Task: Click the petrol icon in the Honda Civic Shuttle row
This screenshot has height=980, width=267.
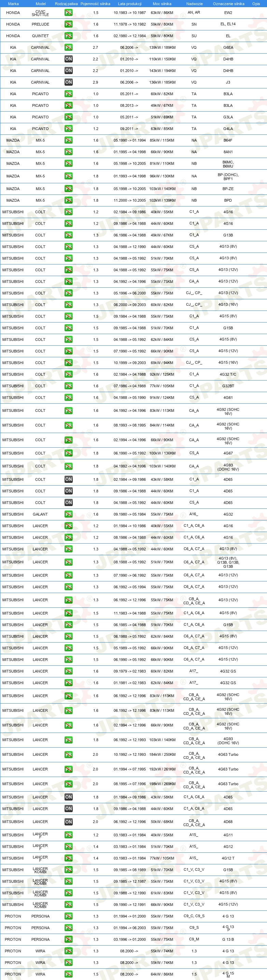Action: coord(69,13)
